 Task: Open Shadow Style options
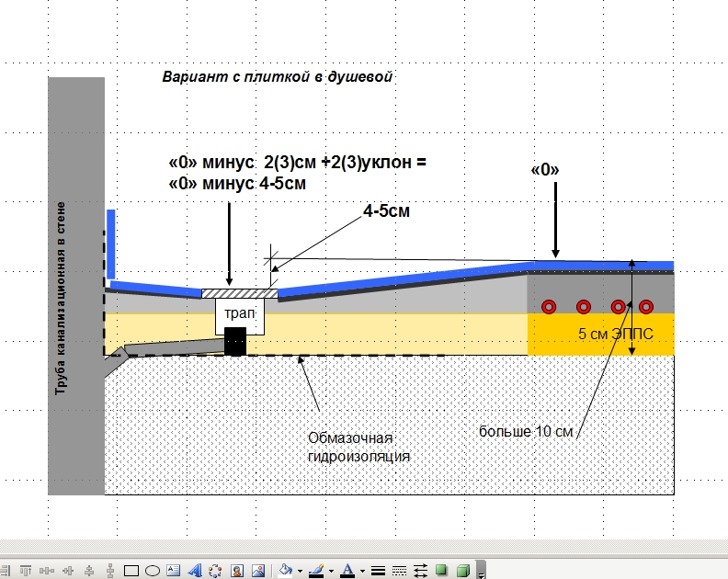point(441,571)
